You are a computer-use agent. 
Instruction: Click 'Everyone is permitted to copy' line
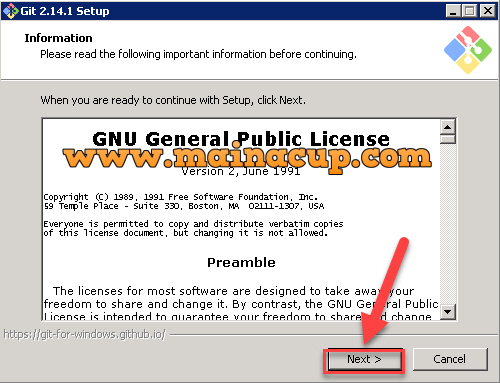[193, 224]
